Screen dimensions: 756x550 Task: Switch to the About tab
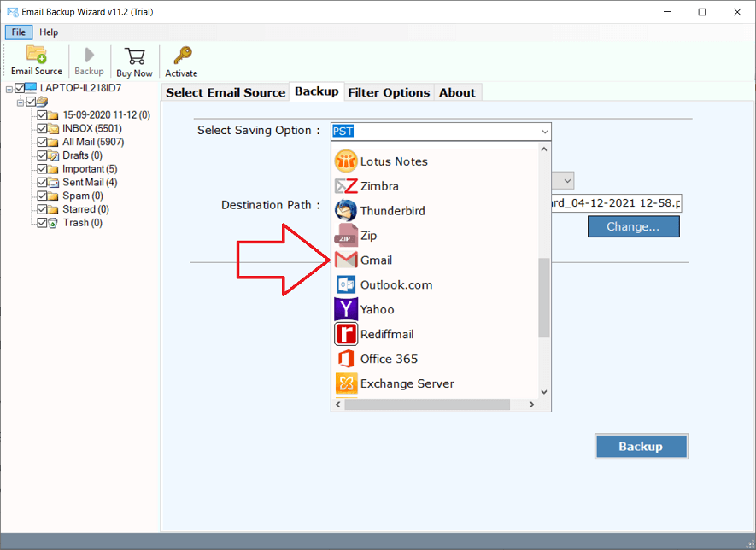(457, 92)
